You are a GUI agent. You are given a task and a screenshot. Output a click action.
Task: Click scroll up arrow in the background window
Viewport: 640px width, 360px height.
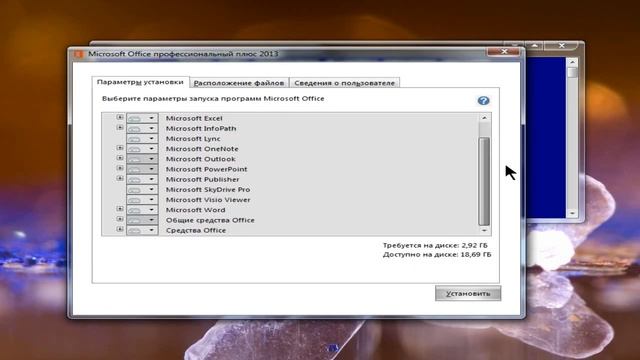click(572, 62)
